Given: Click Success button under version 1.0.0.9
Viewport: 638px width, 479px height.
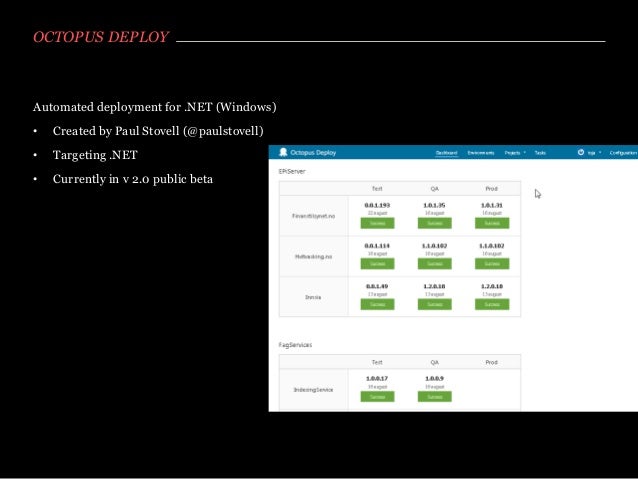Looking at the screenshot, I should [x=435, y=396].
